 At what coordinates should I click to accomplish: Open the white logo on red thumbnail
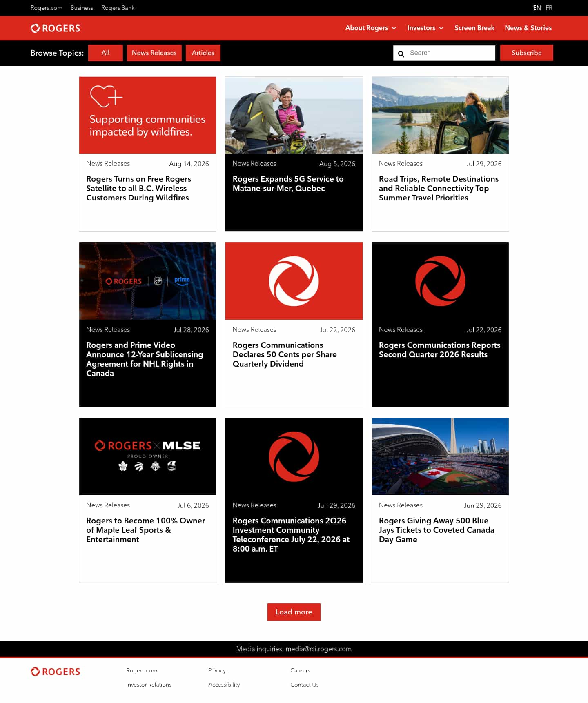(294, 281)
